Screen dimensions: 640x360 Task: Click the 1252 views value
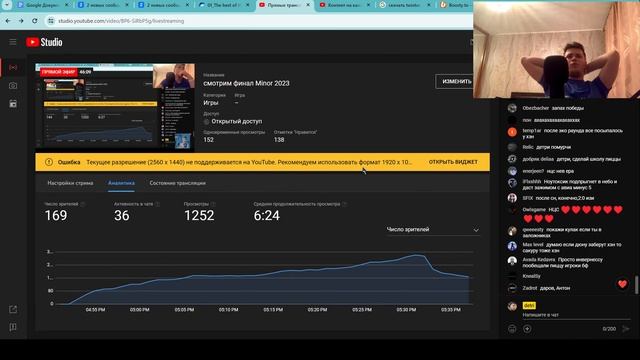pyautogui.click(x=199, y=216)
